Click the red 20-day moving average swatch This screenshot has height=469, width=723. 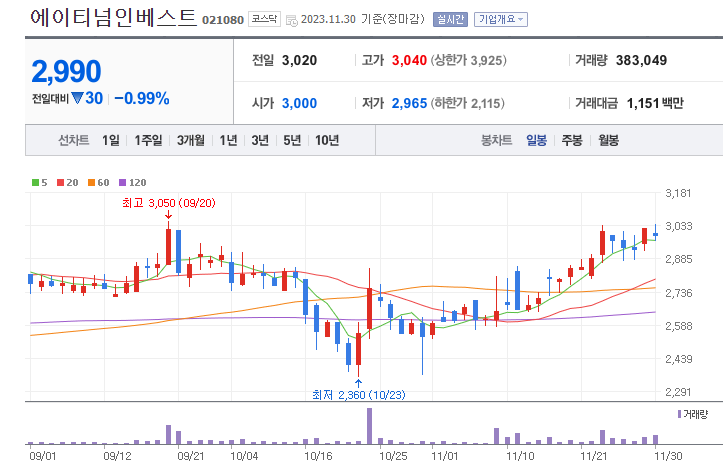pos(60,183)
